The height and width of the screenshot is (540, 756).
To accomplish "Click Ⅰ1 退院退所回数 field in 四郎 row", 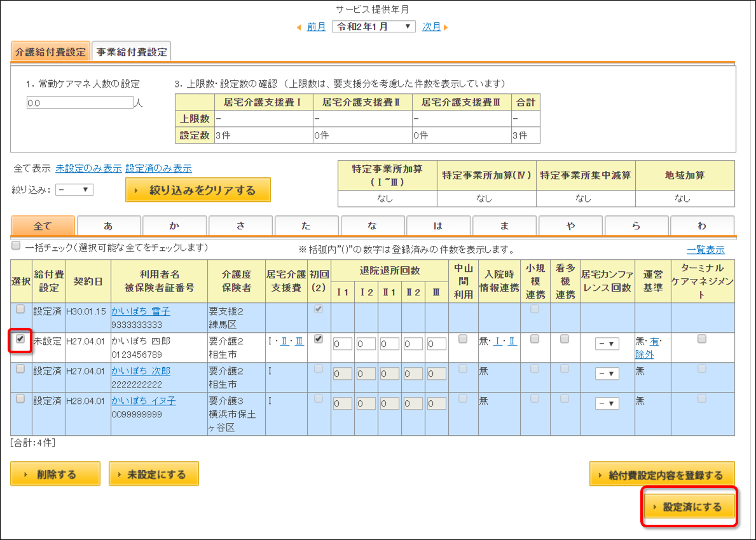I will 342,344.
